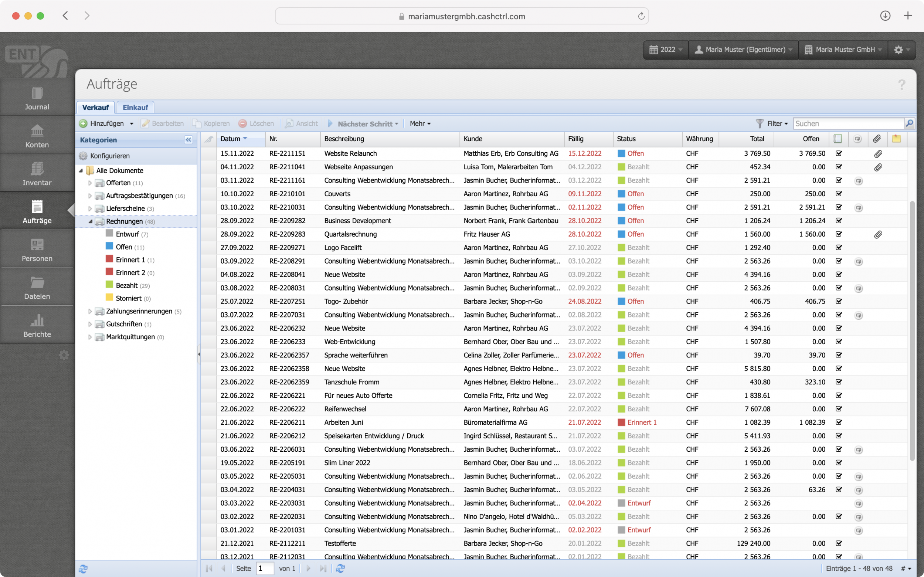924x577 pixels.
Task: Click the search magnifier icon
Action: coord(910,123)
